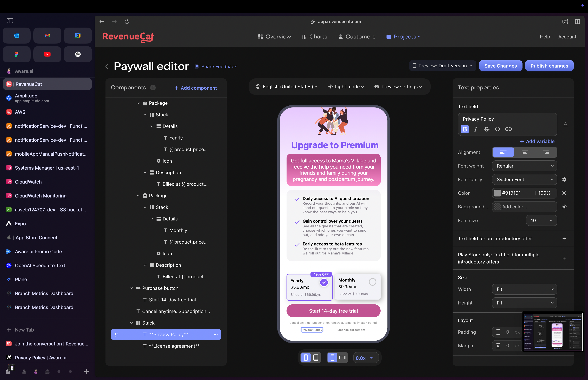Open text style icon beside text field
This screenshot has width=588, height=380.
tap(566, 124)
